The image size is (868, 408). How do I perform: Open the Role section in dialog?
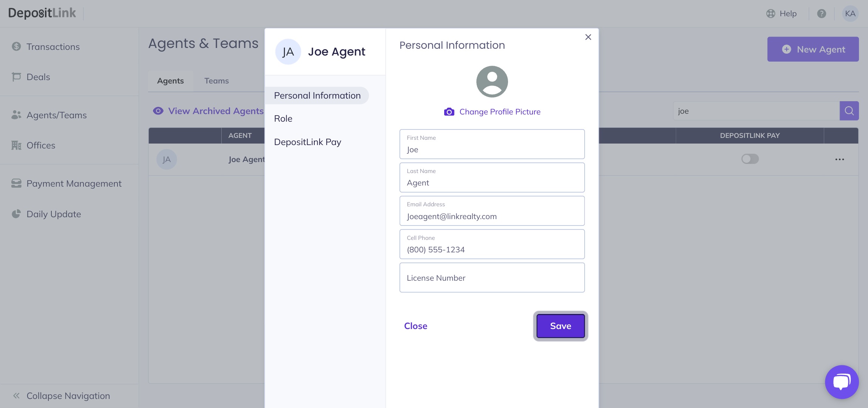pyautogui.click(x=283, y=119)
